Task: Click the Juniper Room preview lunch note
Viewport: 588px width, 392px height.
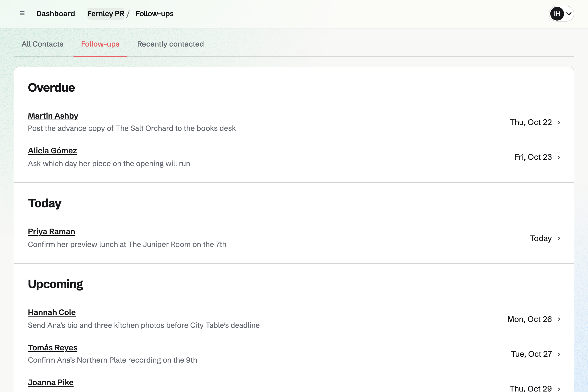Action: tap(127, 244)
